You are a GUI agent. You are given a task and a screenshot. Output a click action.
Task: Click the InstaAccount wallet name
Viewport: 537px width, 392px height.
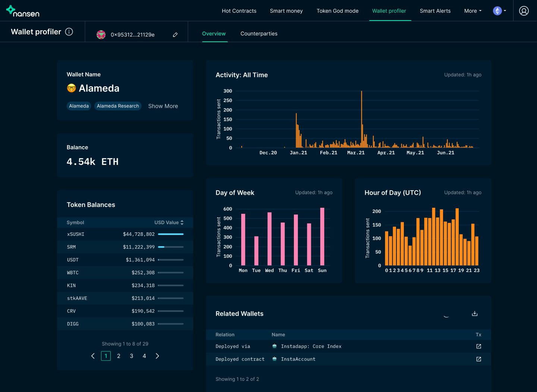[x=298, y=359]
